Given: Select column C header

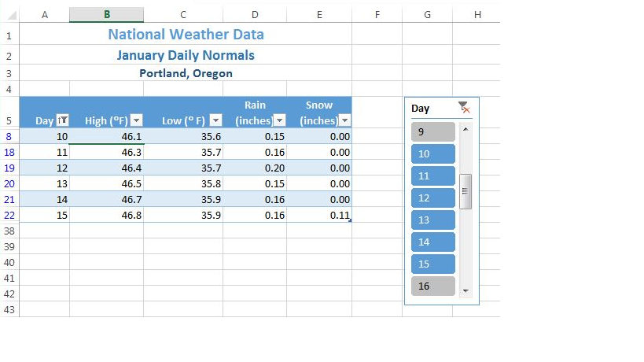Looking at the screenshot, I should tap(183, 15).
